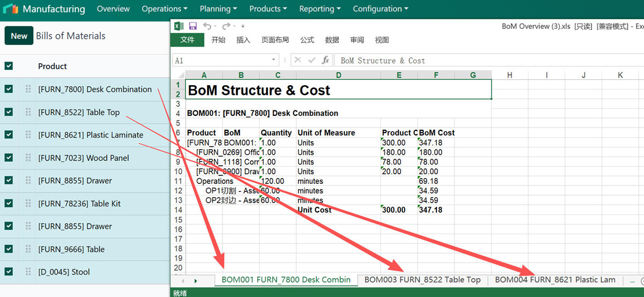Select column H header in spreadsheet

509,75
